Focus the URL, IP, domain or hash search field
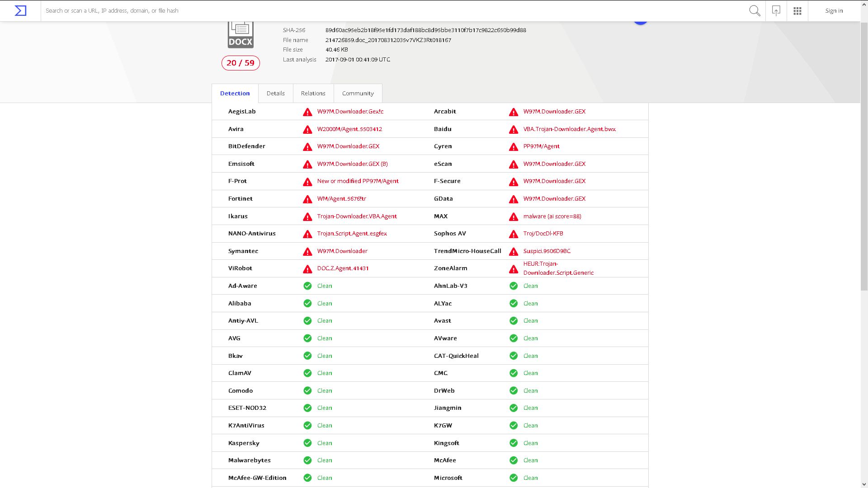This screenshot has height=488, width=868. point(393,10)
